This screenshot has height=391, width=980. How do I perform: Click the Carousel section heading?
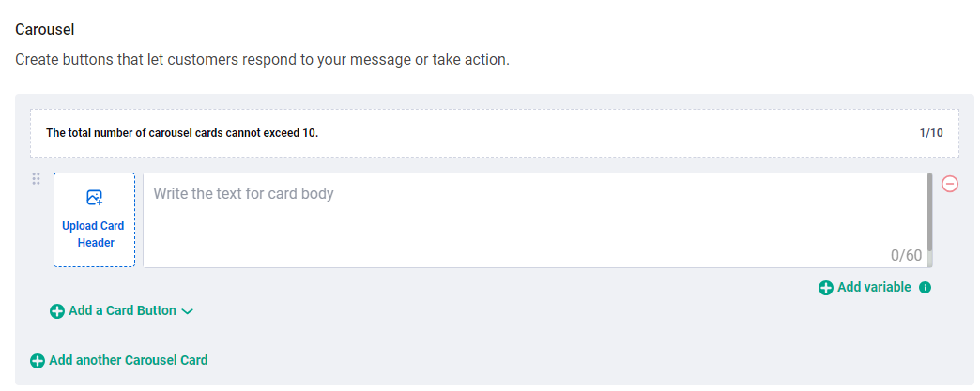[45, 30]
